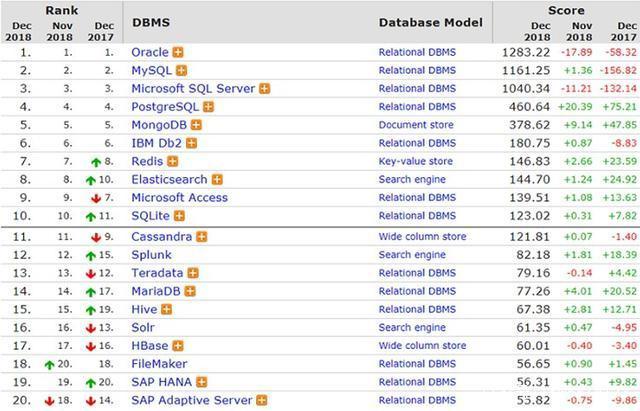Click the plus icon beside Cassandra
The width and height of the screenshot is (640, 411).
point(202,237)
